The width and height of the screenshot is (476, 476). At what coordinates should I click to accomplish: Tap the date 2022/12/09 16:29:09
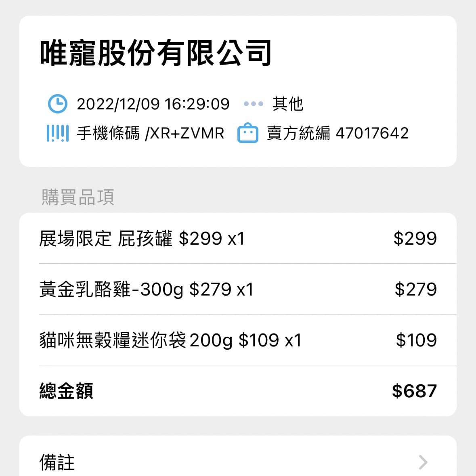[x=153, y=104]
